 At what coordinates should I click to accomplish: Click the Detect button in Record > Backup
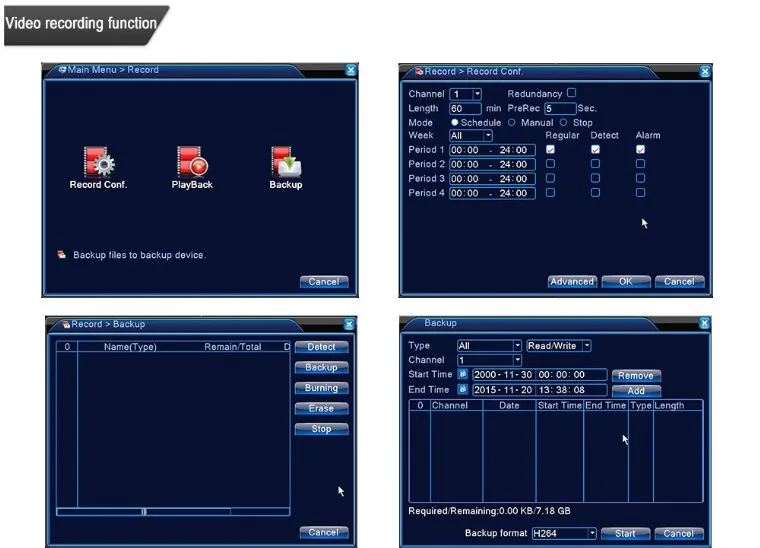tap(321, 347)
